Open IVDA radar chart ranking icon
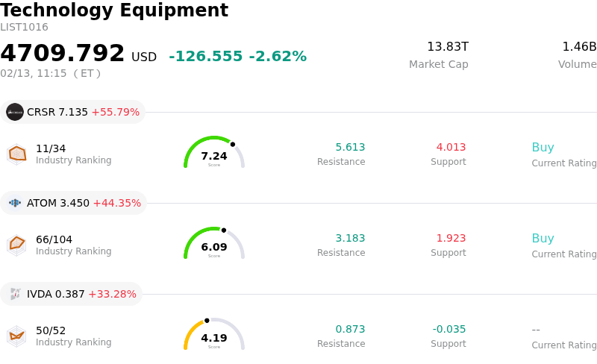Screen dimensions: 597x364 click(x=16, y=336)
